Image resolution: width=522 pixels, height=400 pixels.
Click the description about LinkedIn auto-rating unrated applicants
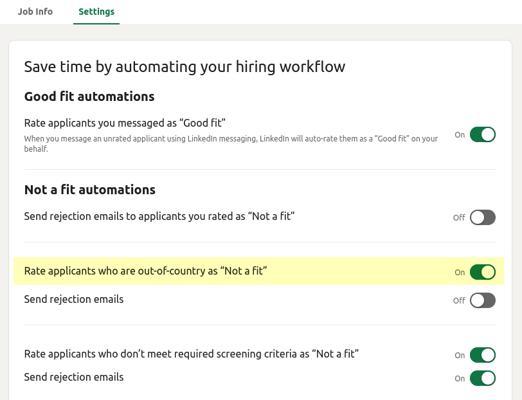coord(231,144)
